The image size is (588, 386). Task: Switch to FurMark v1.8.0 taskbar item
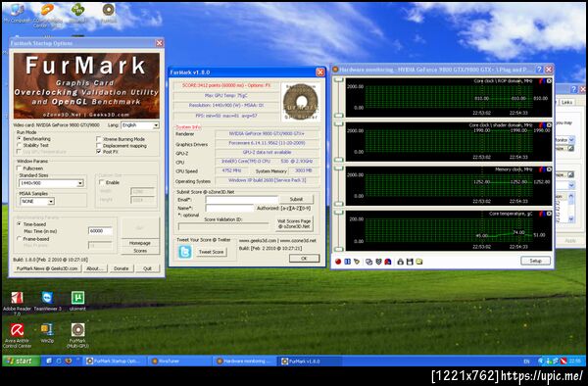click(311, 362)
